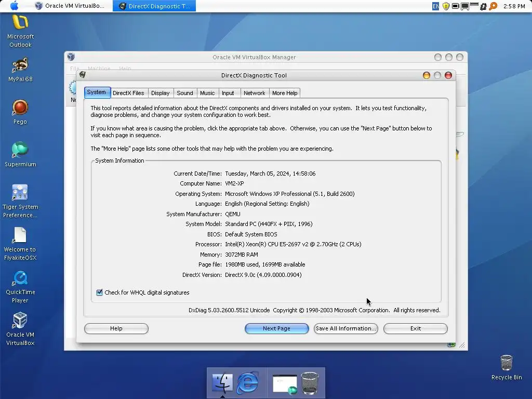Click the VirtualBox Manager title bar icon
The image size is (532, 399).
pyautogui.click(x=71, y=56)
